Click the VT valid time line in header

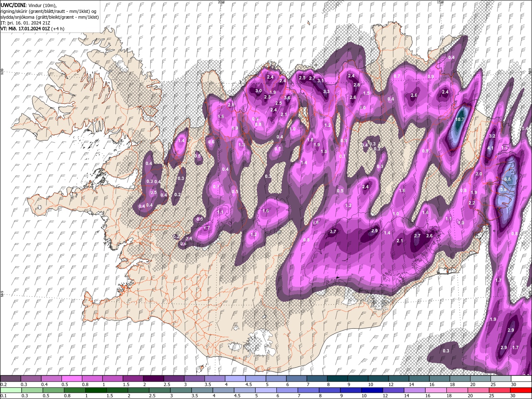click(33, 28)
